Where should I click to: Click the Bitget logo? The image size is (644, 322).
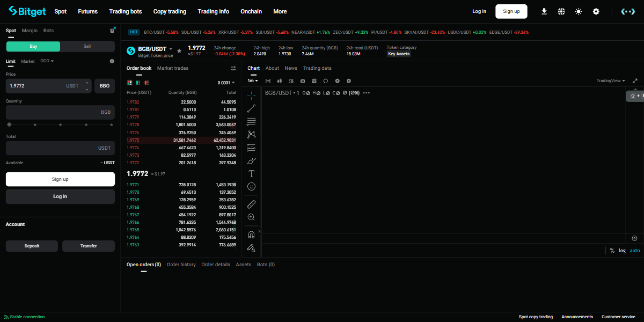(27, 11)
